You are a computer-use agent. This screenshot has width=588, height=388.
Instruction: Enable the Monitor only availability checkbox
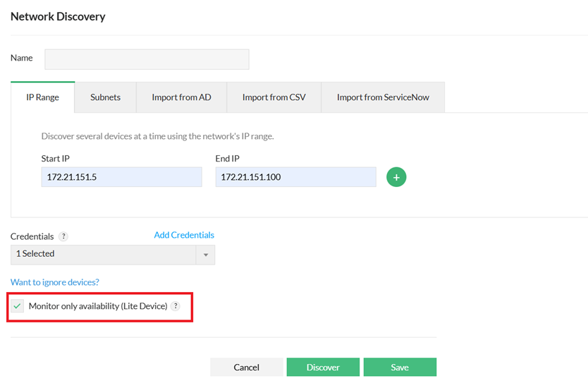click(x=18, y=306)
